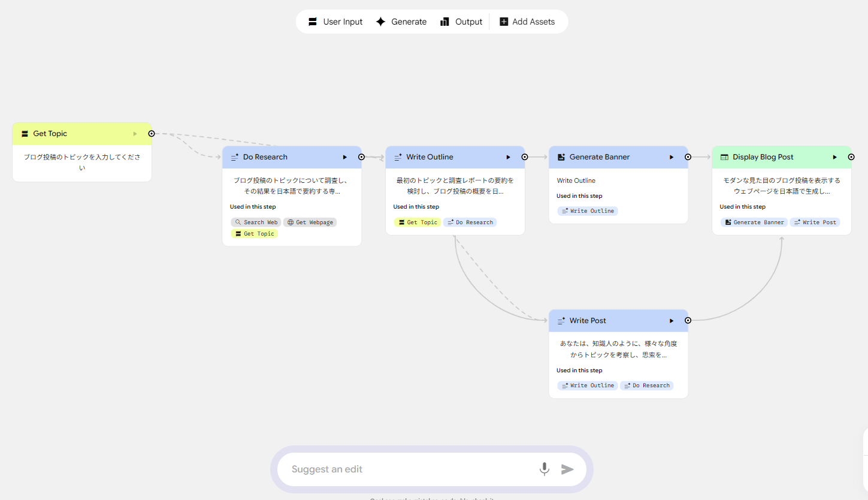The width and height of the screenshot is (868, 500).
Task: Add an Output node from toolbar
Action: pyautogui.click(x=461, y=22)
